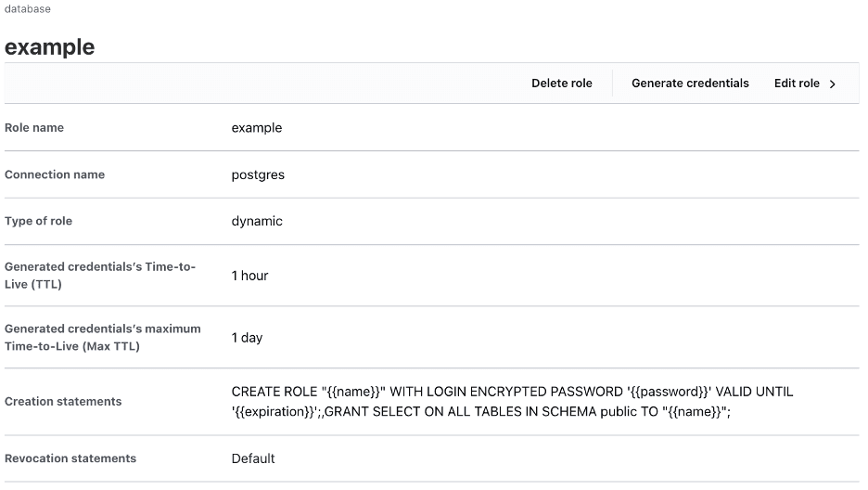This screenshot has height=490, width=868.
Task: Select the dynamic role type value
Action: (x=257, y=221)
